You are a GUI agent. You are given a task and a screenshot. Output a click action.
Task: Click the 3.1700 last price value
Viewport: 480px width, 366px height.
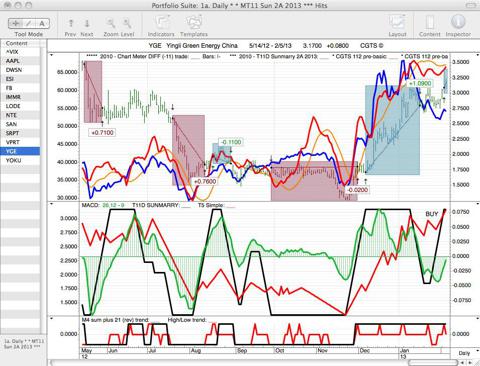coord(312,46)
